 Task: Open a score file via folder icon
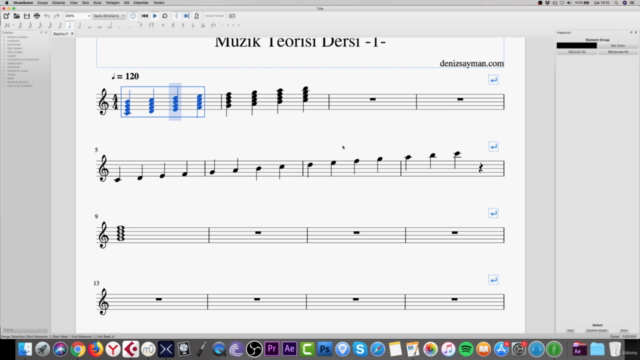(x=17, y=16)
